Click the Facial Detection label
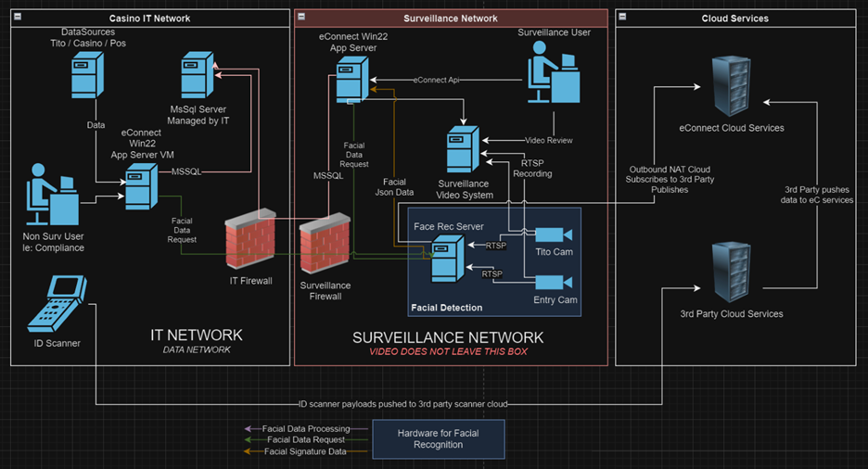The image size is (868, 469). [x=447, y=308]
